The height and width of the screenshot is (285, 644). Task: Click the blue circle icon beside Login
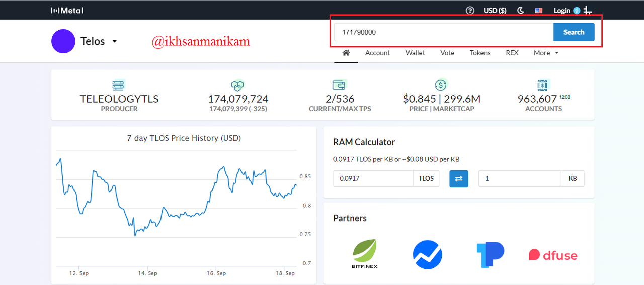[577, 11]
